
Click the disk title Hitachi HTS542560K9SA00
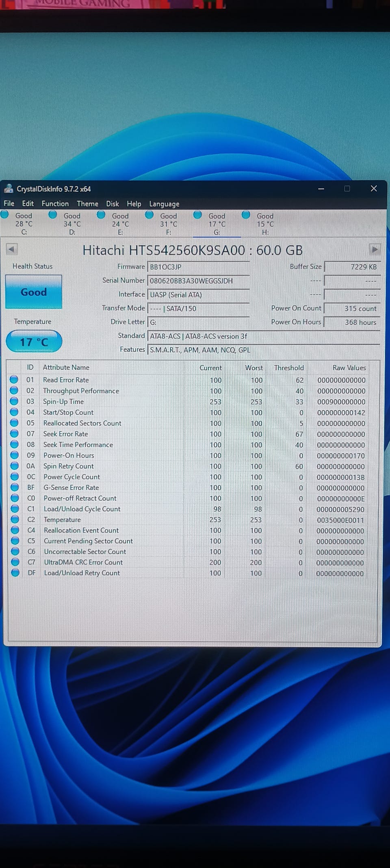[x=193, y=250]
